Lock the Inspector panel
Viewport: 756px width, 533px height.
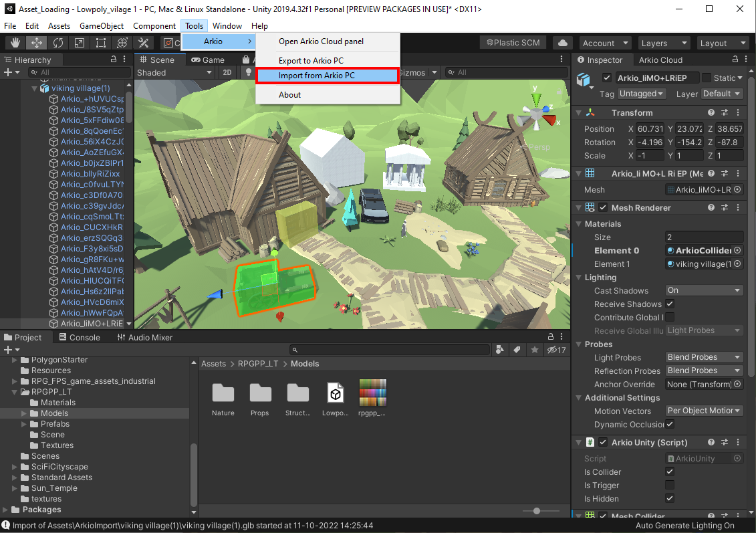tap(735, 60)
